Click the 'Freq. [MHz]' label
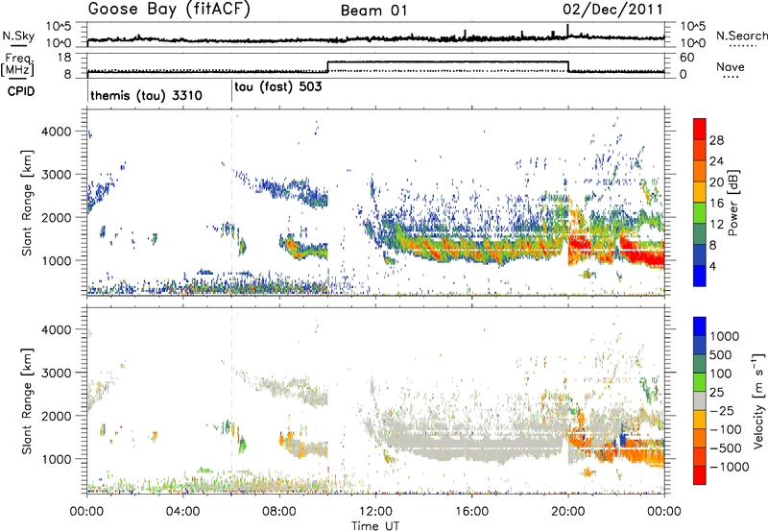The image size is (768, 532). point(18,64)
